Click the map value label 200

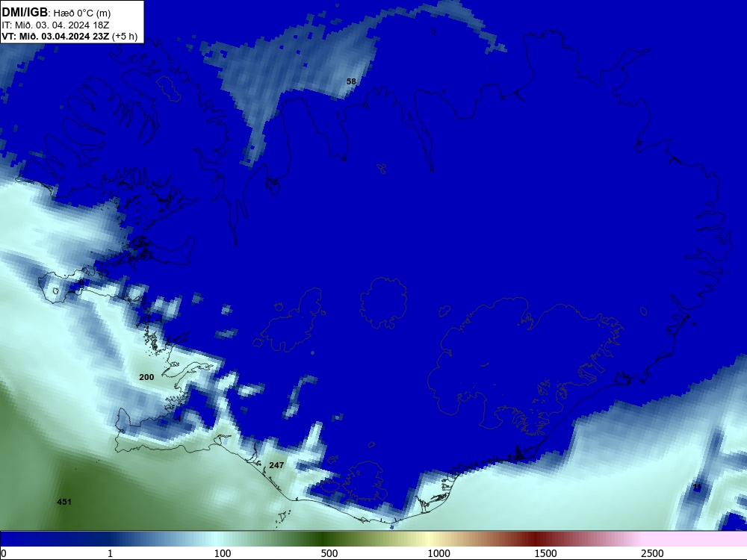pyautogui.click(x=146, y=377)
